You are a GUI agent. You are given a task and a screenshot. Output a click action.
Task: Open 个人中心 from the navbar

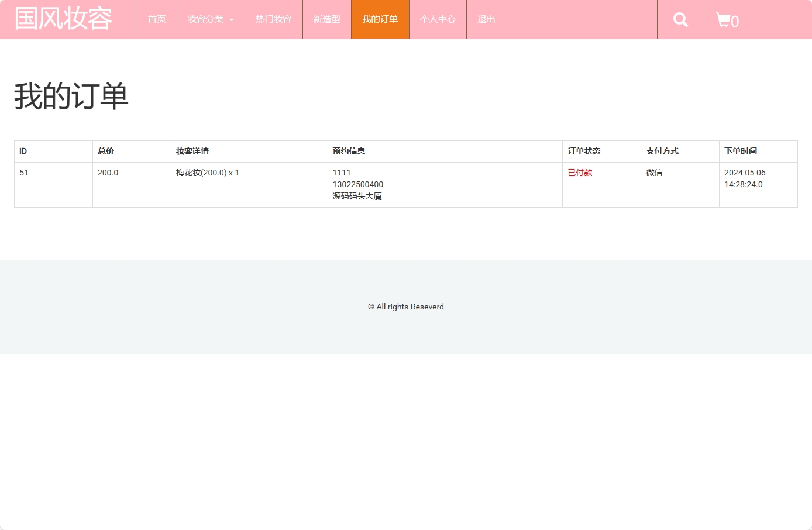[x=438, y=19]
